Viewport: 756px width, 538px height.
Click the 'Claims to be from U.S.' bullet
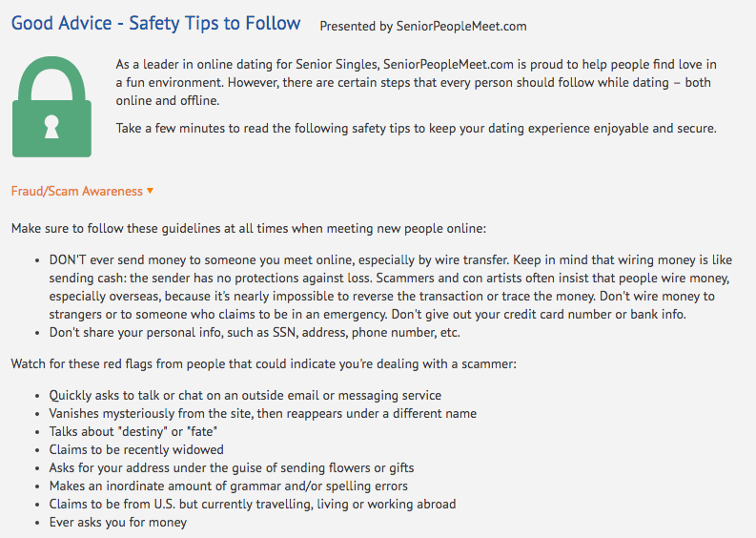pyautogui.click(x=253, y=504)
